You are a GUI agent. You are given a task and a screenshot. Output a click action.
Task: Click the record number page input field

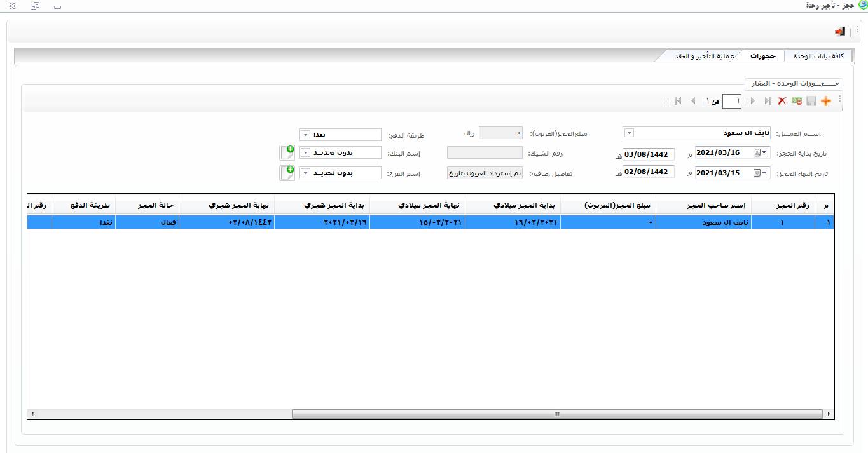(x=732, y=101)
